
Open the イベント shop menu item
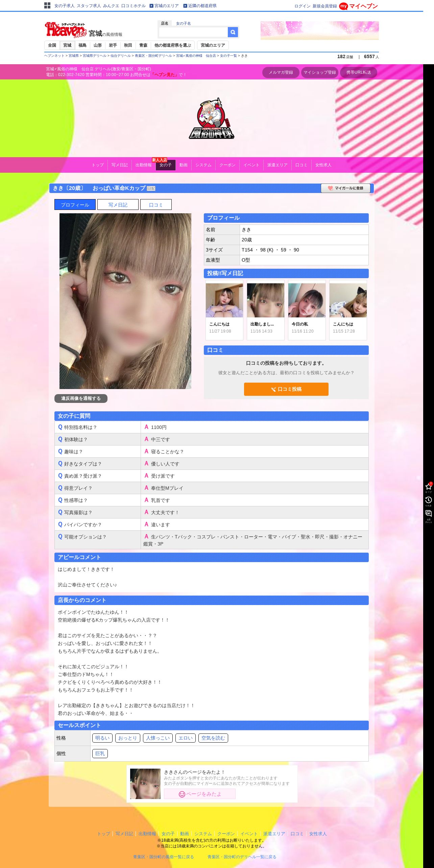coord(251,165)
